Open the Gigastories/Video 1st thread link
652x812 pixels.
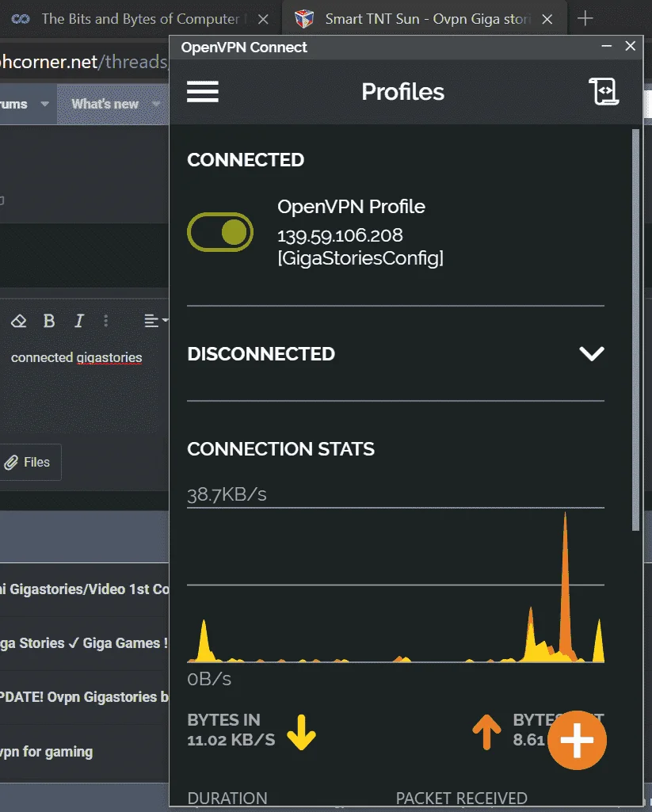[x=85, y=589]
